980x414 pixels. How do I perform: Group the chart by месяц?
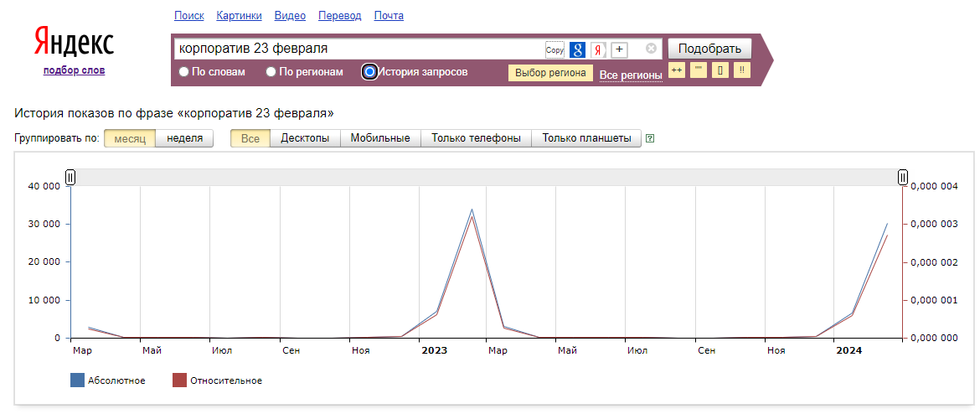(129, 138)
